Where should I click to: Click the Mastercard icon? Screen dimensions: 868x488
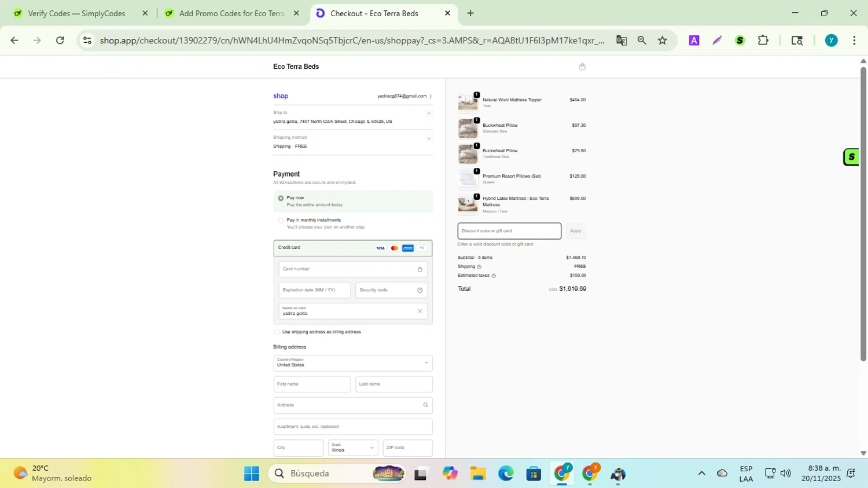point(395,248)
